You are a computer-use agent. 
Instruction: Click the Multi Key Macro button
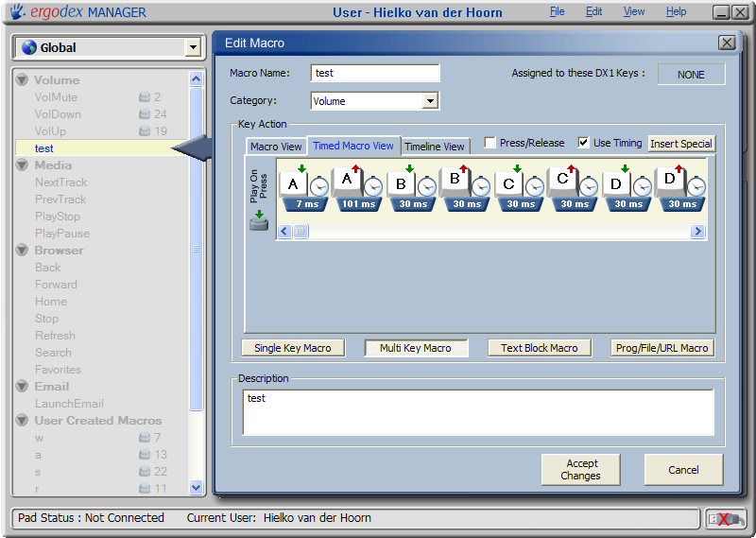(x=416, y=348)
